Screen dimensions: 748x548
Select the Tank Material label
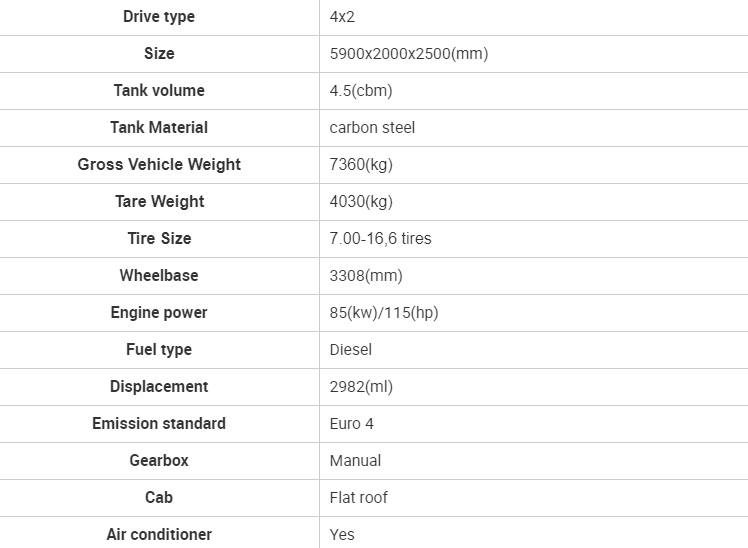click(x=159, y=128)
